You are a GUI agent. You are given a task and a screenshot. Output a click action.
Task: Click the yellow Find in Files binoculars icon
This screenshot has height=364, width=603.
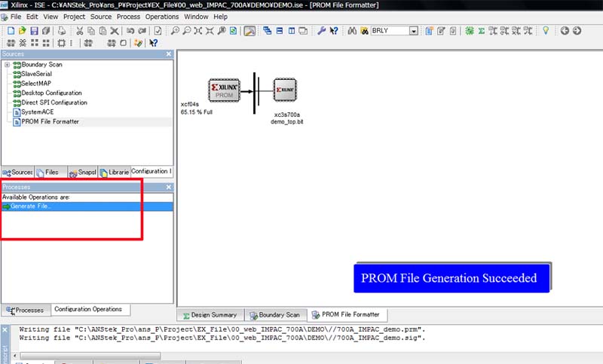click(x=364, y=31)
